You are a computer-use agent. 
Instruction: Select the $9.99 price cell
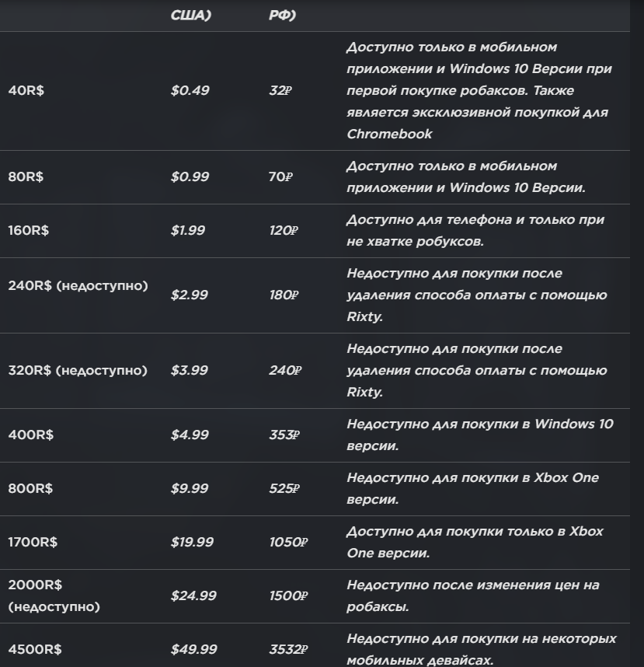tap(190, 488)
